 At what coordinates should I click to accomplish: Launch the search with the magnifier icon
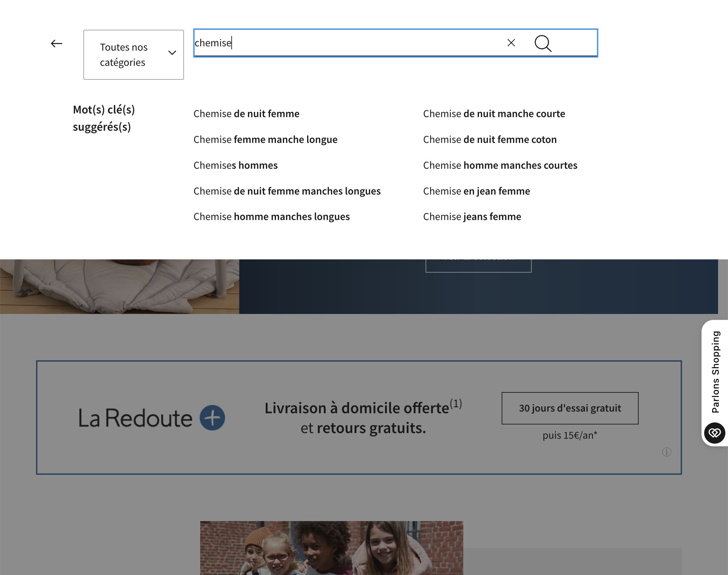(x=543, y=43)
